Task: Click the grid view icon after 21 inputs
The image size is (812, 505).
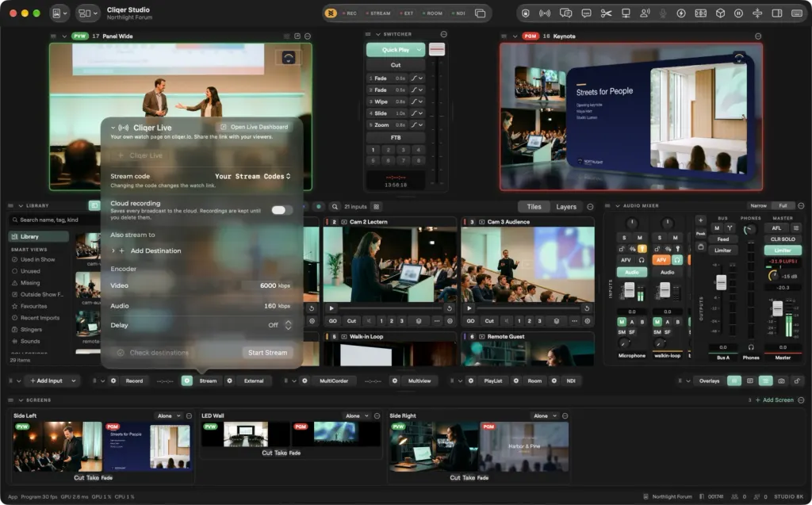Action: coord(377,207)
